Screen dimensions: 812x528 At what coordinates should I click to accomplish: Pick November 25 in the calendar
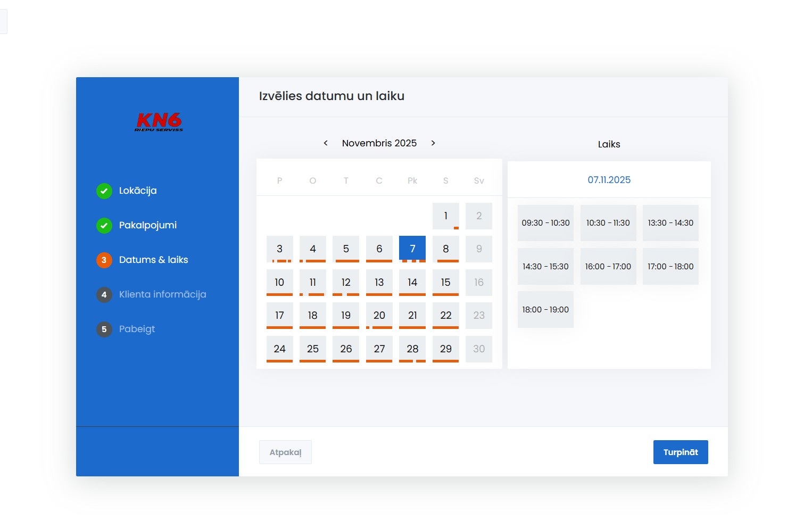coord(313,349)
